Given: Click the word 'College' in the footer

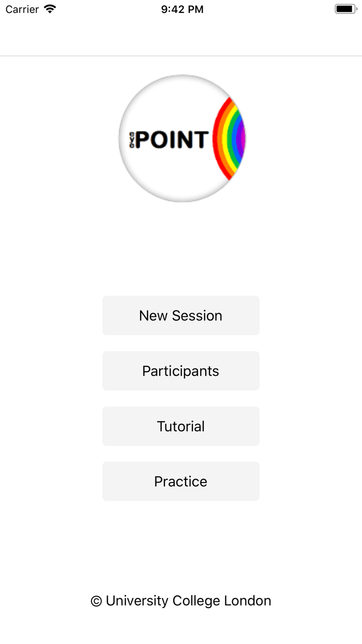Looking at the screenshot, I should click(195, 601).
